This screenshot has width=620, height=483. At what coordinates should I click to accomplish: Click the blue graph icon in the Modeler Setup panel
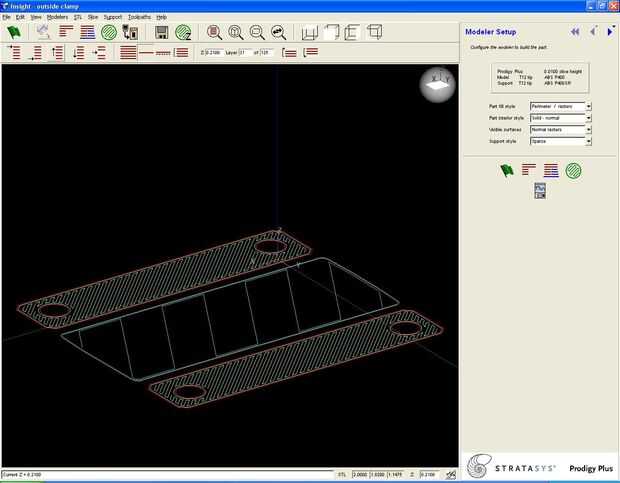(x=540, y=191)
